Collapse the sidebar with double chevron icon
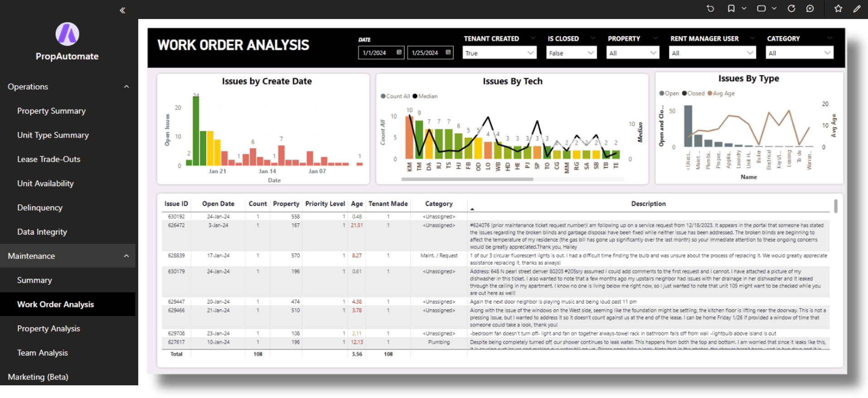Viewport: 868px width, 398px height. point(122,10)
